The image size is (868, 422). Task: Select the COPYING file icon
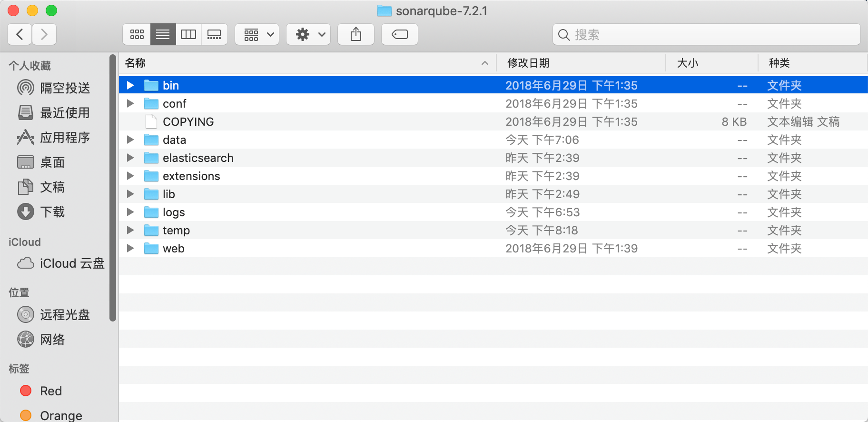pyautogui.click(x=151, y=121)
